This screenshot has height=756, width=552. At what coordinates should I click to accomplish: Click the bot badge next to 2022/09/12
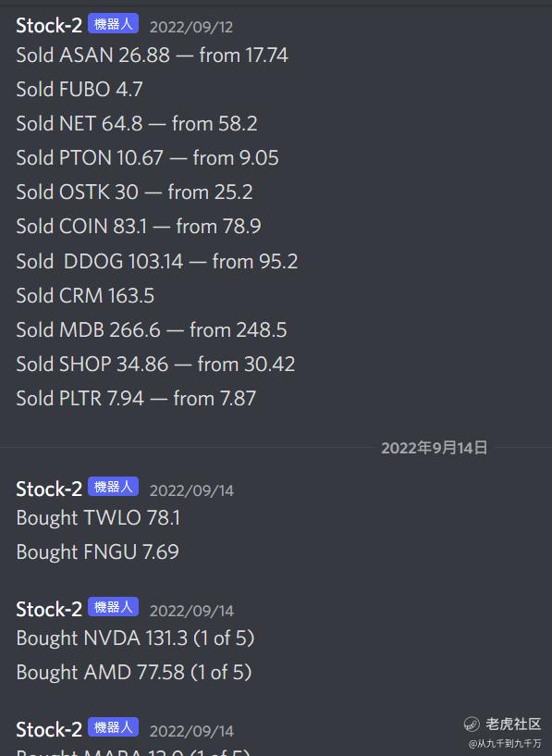(113, 24)
